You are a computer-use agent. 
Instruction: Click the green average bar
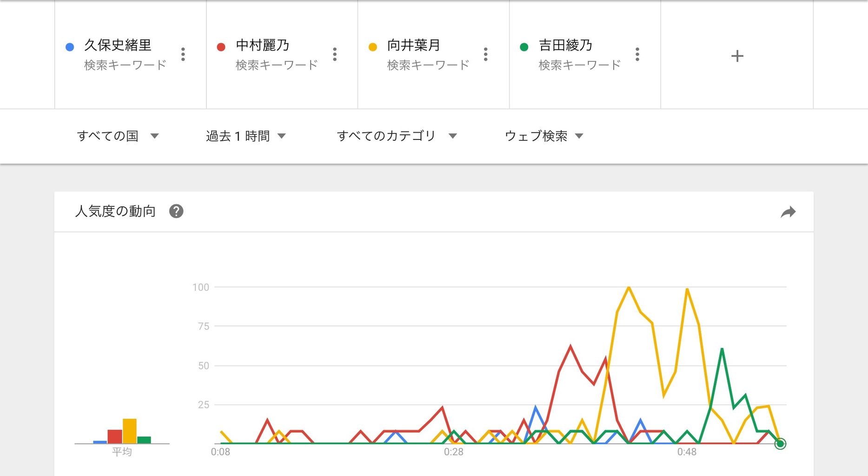[x=144, y=440]
